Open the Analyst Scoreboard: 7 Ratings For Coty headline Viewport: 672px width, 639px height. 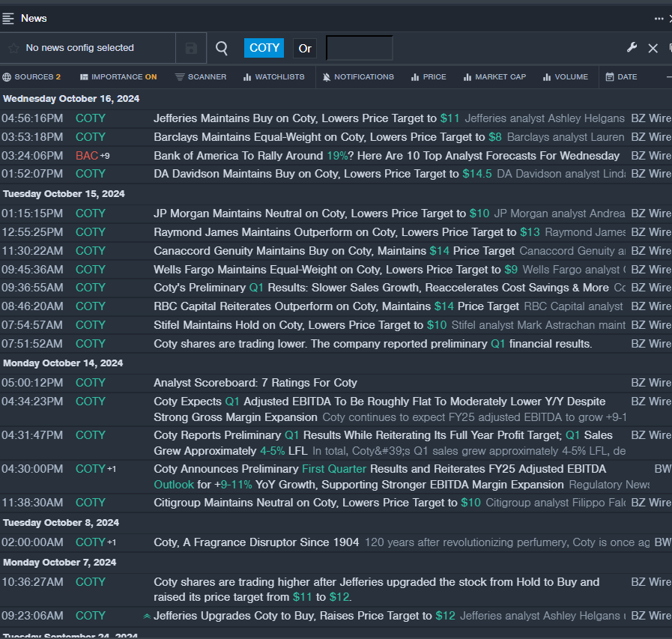click(x=255, y=383)
